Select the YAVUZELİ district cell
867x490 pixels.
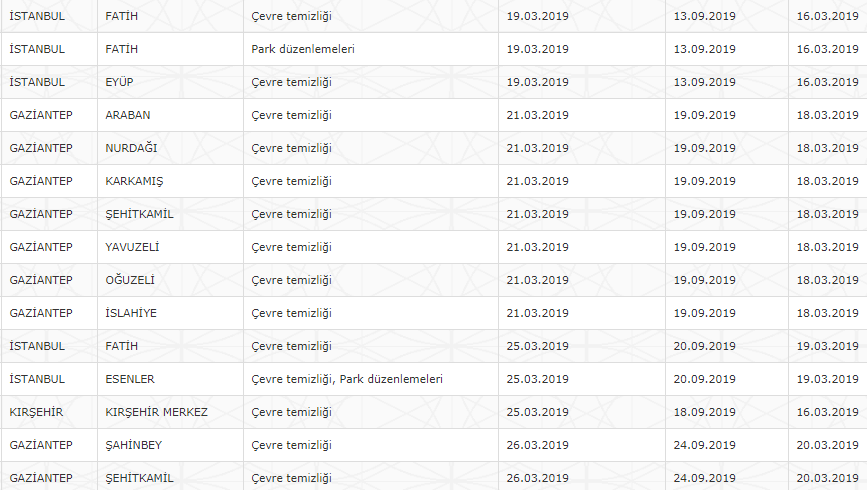coord(170,247)
